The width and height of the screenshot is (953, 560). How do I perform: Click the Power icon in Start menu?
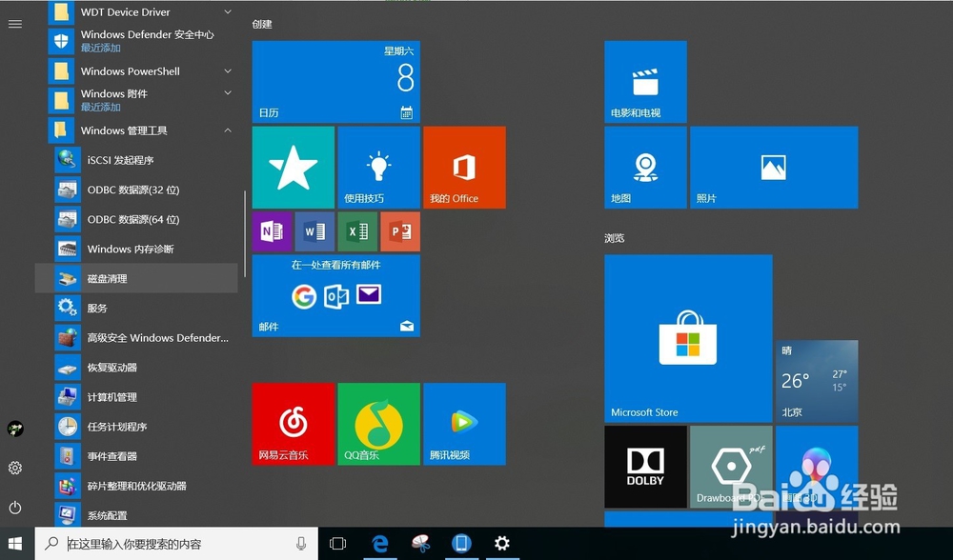(x=15, y=508)
